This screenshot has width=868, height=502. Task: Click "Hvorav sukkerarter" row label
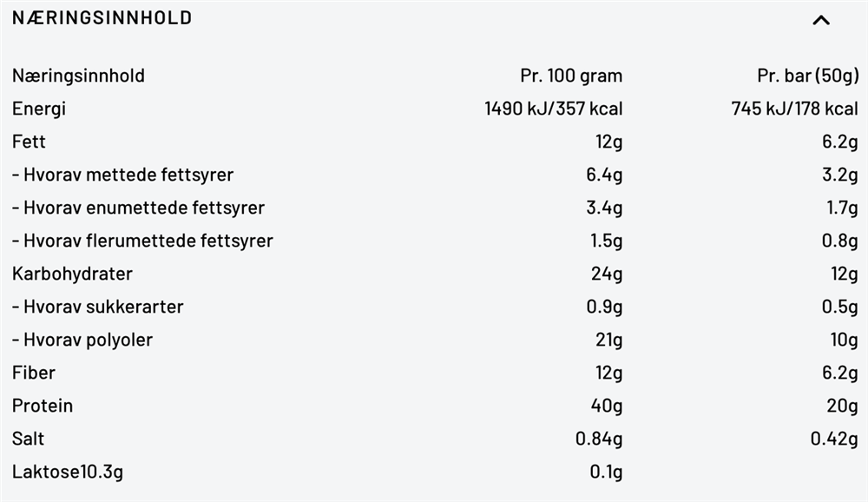click(x=97, y=307)
